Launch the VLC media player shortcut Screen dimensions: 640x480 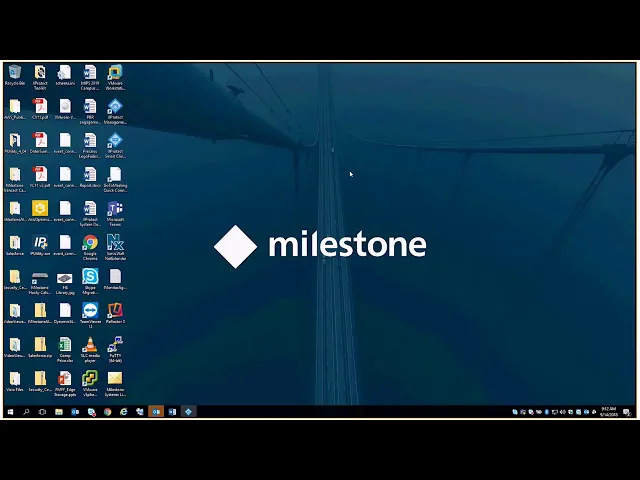(90, 350)
